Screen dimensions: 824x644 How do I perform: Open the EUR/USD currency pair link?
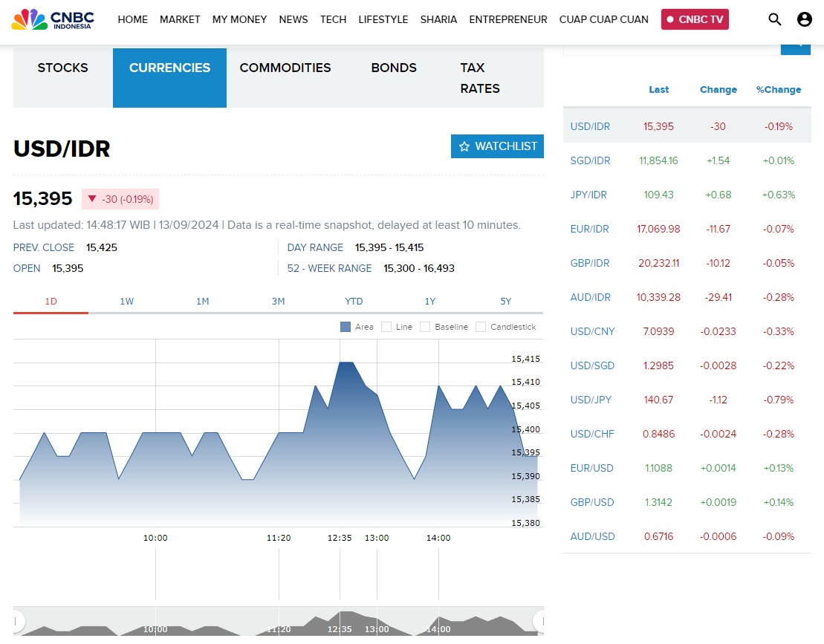click(x=591, y=468)
